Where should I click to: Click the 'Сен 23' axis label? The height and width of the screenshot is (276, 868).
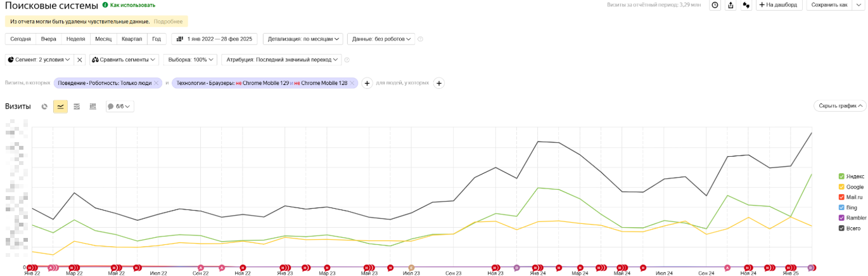pos(454,273)
